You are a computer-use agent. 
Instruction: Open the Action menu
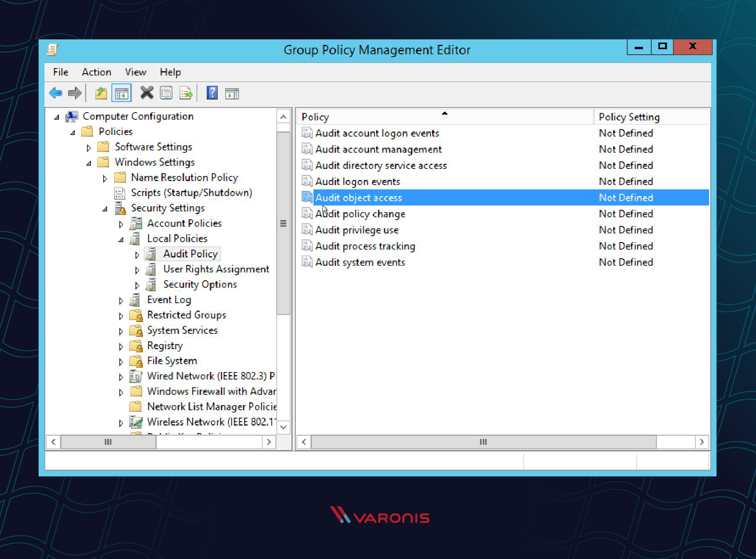(x=96, y=72)
